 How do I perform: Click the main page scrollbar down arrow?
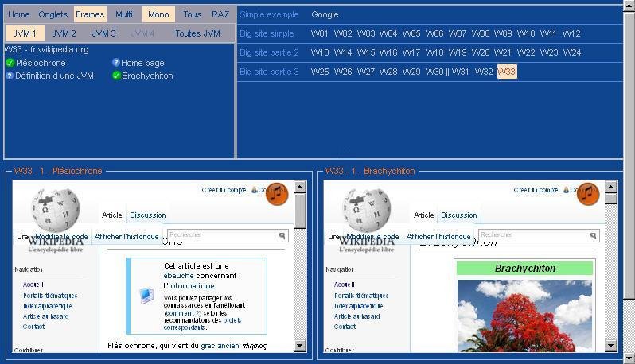[629, 358]
